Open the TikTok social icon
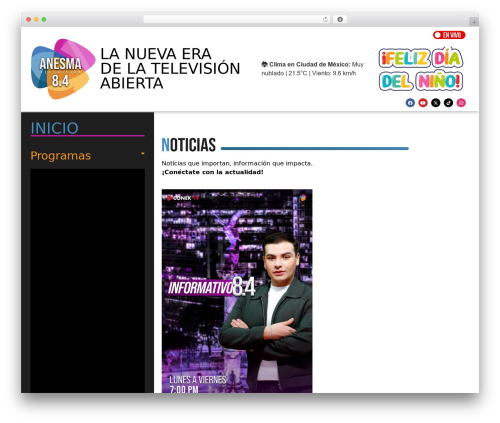The width and height of the screenshot is (500, 423). point(448,103)
